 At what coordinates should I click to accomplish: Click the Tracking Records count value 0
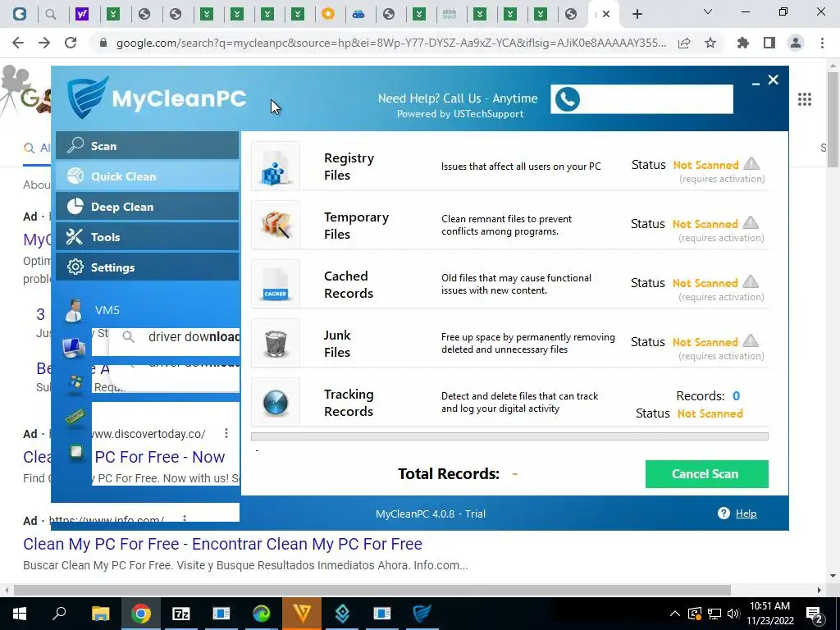pos(736,396)
